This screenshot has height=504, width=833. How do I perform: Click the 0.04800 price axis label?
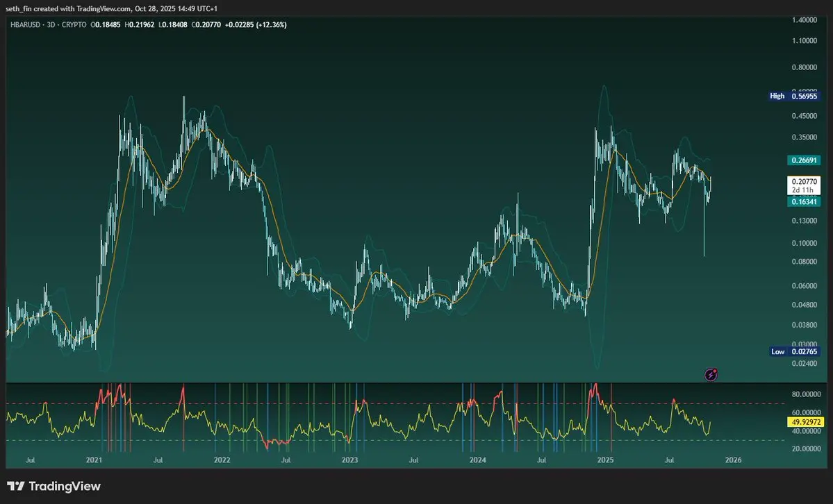[805, 305]
